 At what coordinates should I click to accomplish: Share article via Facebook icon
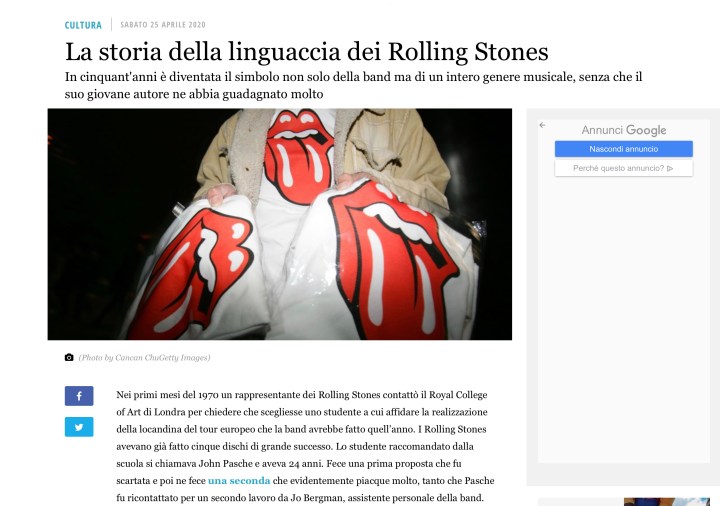(79, 396)
